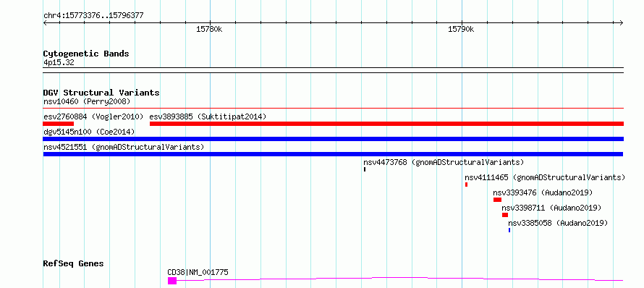Click the right arrowhead of the ruler
The width and height of the screenshot is (644, 288).
(622, 22)
